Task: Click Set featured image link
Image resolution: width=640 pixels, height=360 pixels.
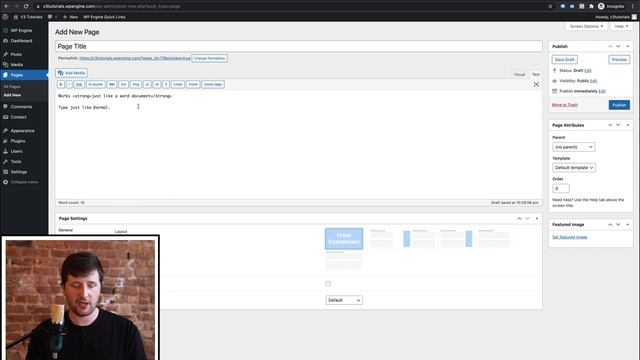Action: click(x=569, y=237)
